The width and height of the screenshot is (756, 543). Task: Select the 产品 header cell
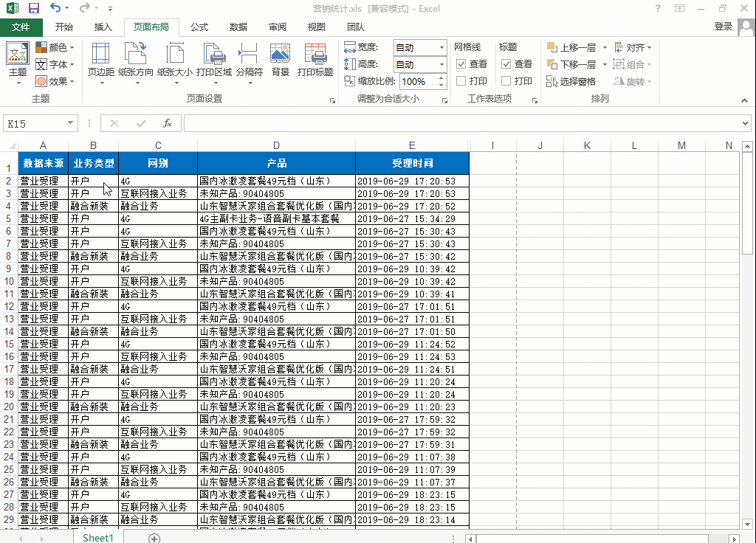[x=276, y=163]
